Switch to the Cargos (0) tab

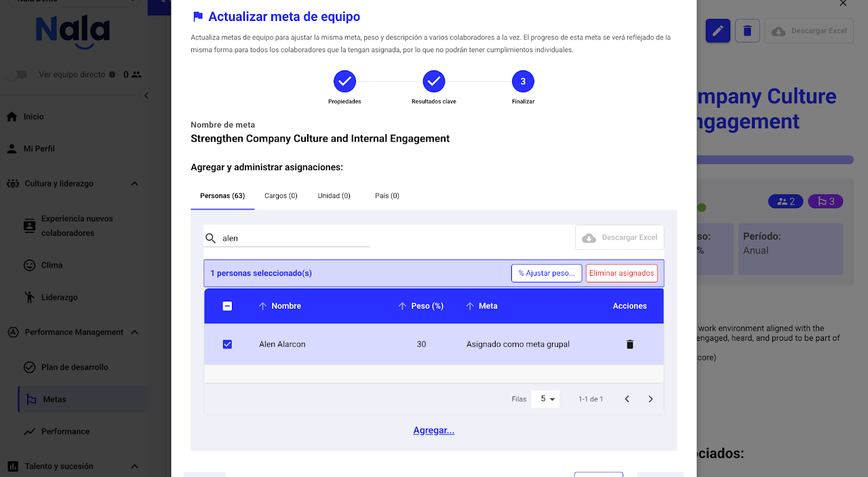281,196
